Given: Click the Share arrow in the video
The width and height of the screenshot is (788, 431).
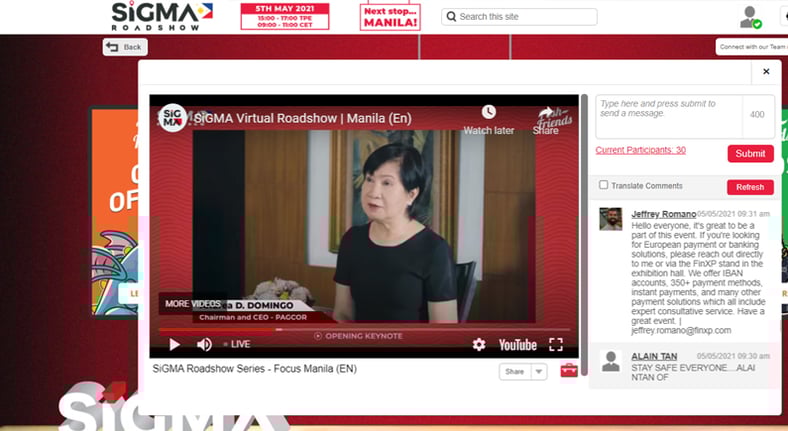Looking at the screenshot, I should (546, 113).
